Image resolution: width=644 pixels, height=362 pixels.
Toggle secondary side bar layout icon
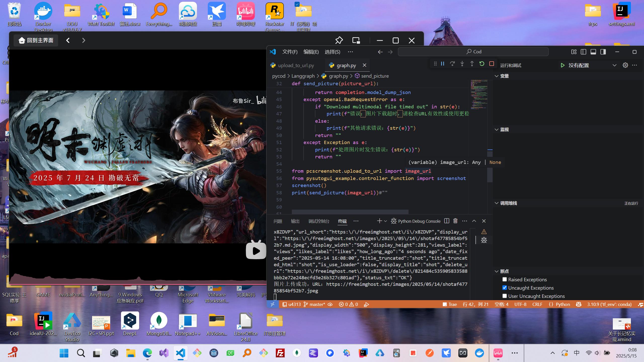(x=603, y=52)
